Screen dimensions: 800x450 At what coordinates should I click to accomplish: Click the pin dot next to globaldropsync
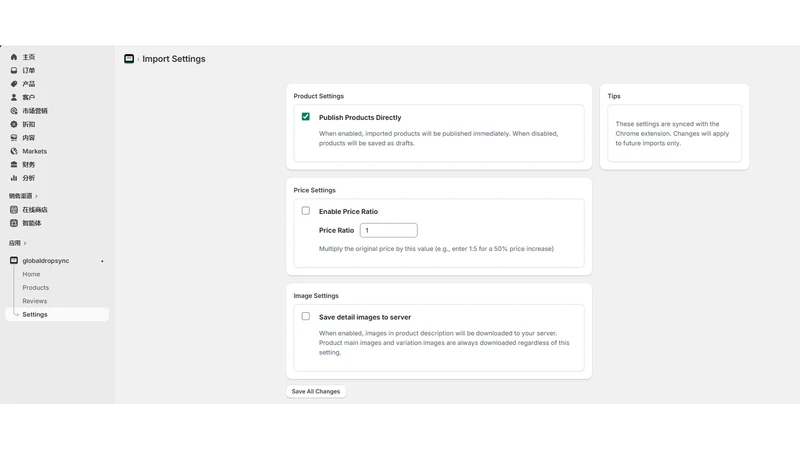pyautogui.click(x=102, y=261)
